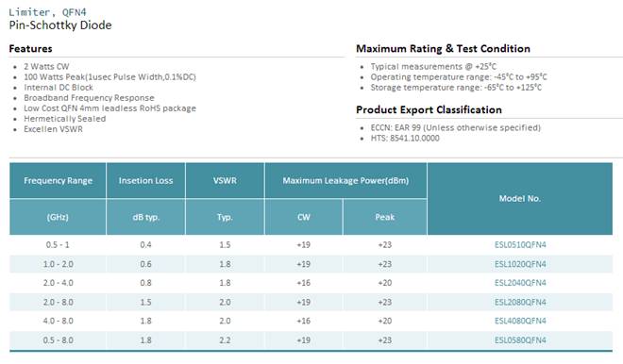This screenshot has width=623, height=364.
Task: Click the HTS: 8541.10.0000 bullet text
Action: tap(405, 138)
